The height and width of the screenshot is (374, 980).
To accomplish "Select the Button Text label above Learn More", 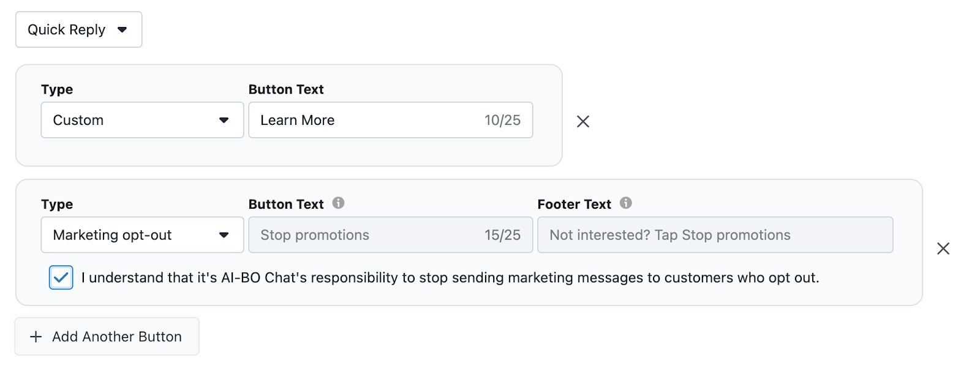I will [285, 89].
